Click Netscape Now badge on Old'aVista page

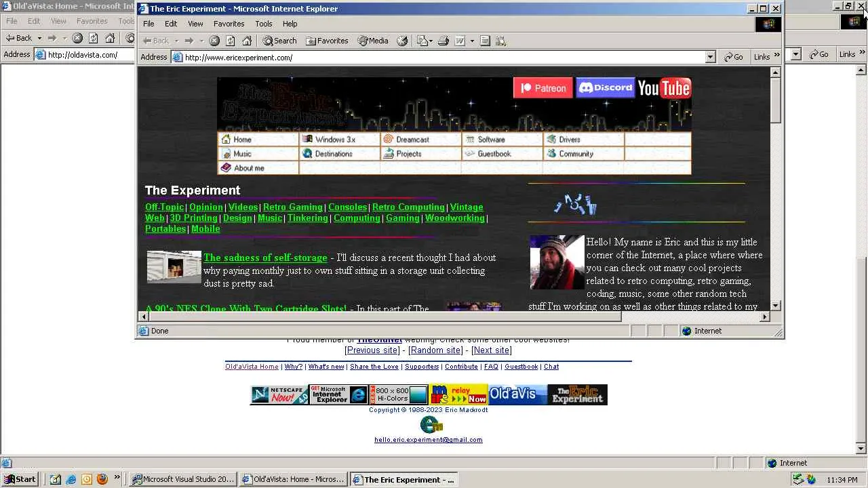pyautogui.click(x=279, y=394)
